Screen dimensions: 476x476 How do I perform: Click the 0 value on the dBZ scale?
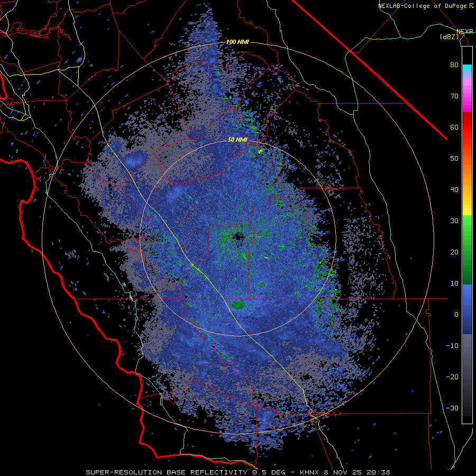[456, 315]
